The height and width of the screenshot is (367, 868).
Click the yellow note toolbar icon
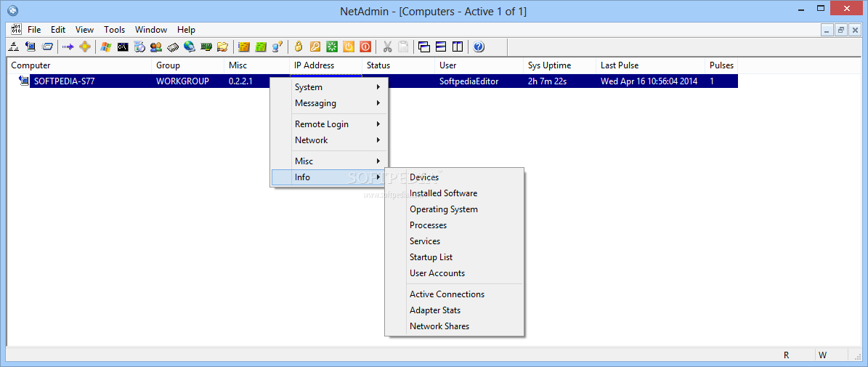[243, 47]
